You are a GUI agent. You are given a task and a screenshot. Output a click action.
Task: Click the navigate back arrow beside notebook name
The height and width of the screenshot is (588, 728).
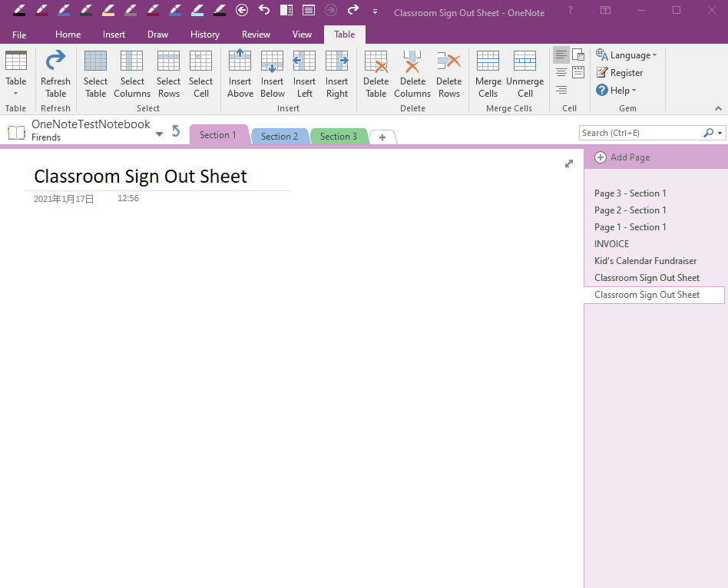pos(176,131)
